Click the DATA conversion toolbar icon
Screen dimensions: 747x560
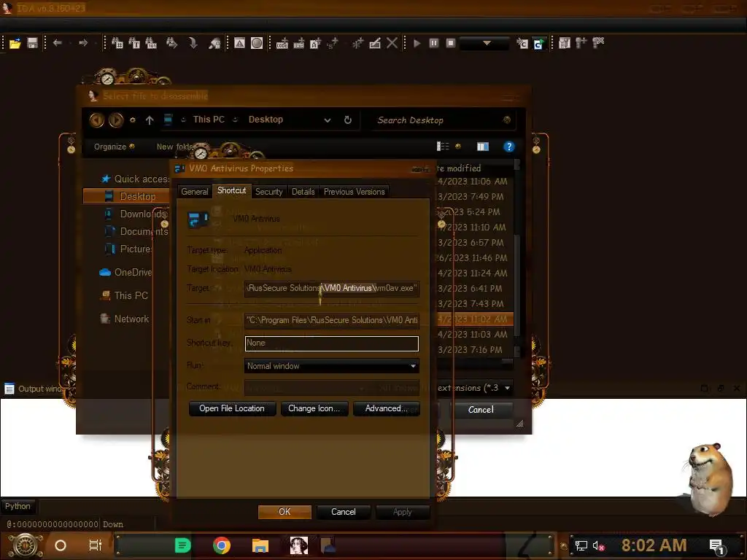point(298,43)
